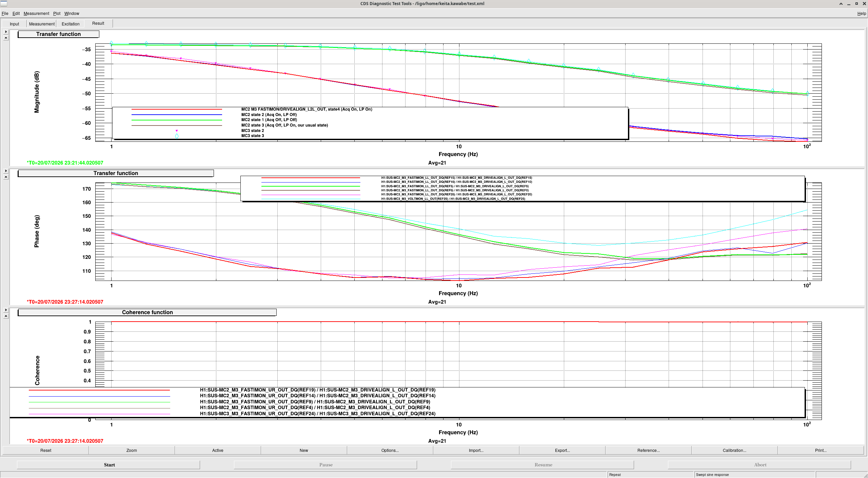Click the Start measurement button
Viewport: 868px width, 478px height.
tap(108, 465)
